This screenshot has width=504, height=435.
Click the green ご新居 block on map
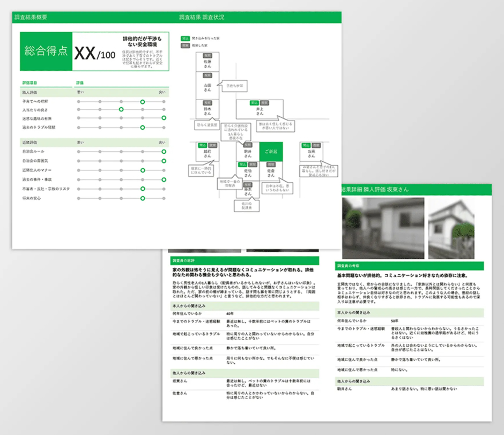(x=271, y=151)
